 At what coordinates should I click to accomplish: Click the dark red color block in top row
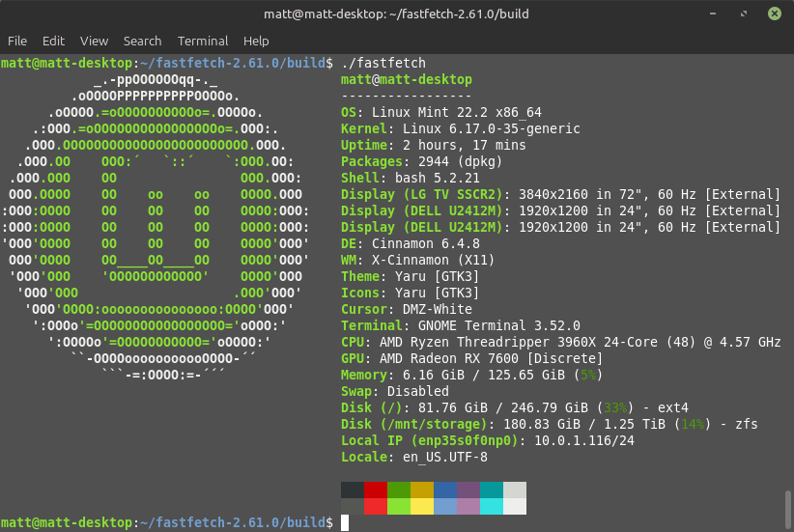click(376, 490)
